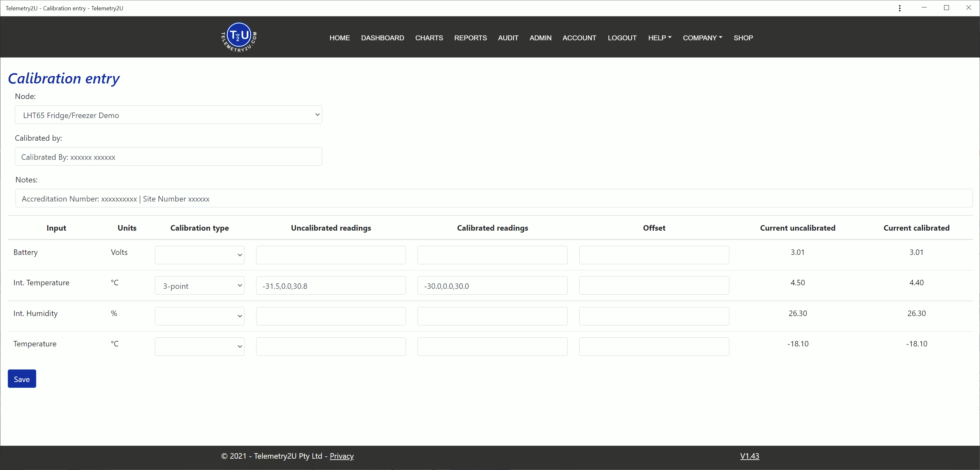Go to ADMIN settings

point(540,38)
